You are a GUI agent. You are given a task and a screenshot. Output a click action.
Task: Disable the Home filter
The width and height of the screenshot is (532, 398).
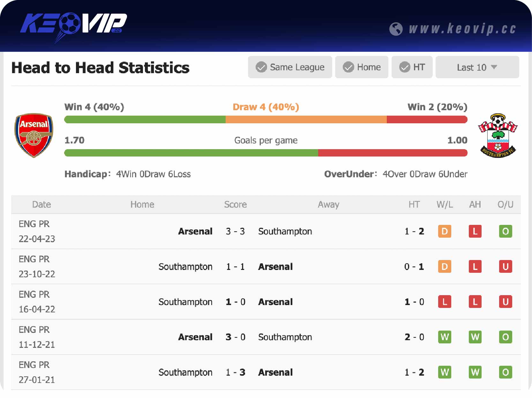[x=362, y=67]
